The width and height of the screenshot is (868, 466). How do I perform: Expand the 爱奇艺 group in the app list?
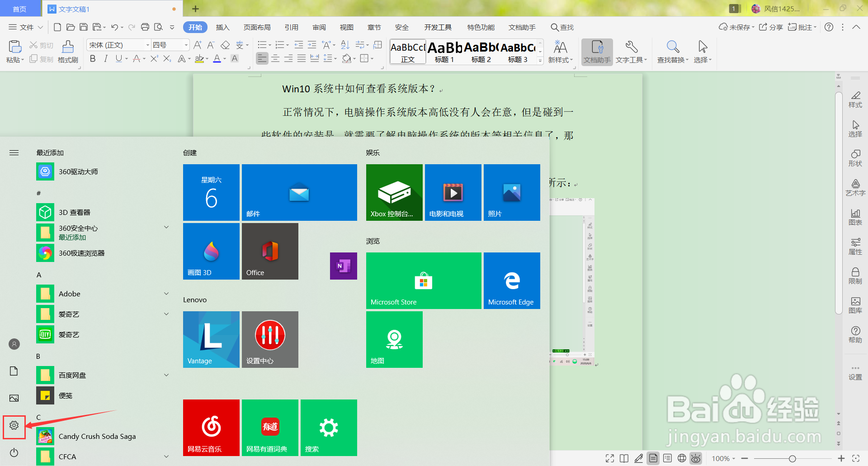[x=166, y=314]
